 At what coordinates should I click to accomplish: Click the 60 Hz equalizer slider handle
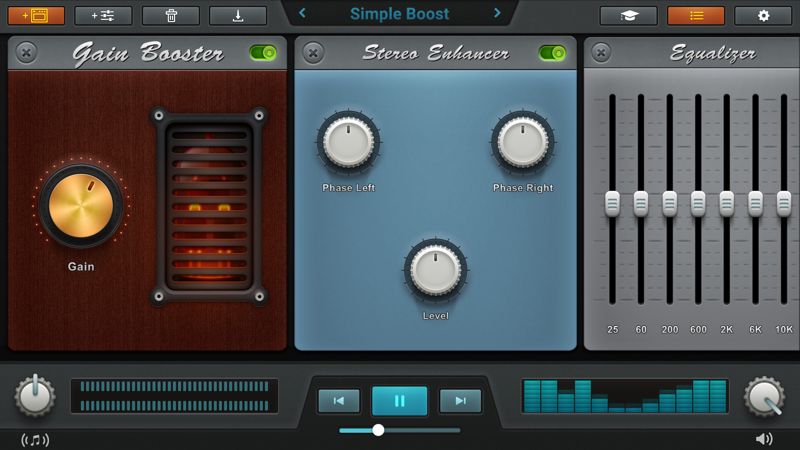click(641, 204)
